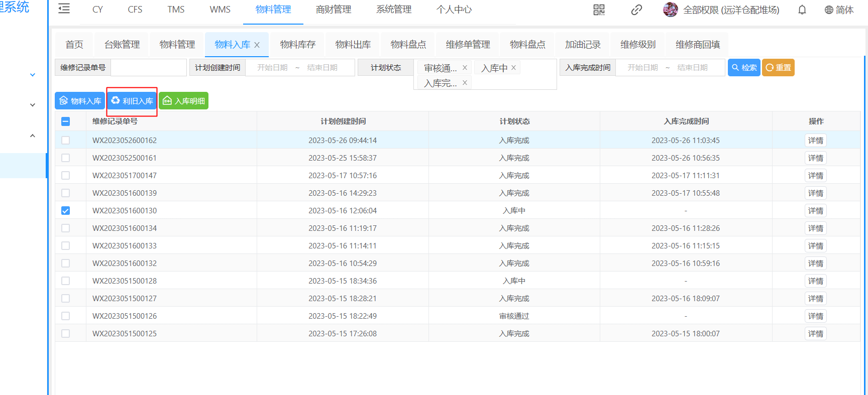The image size is (868, 395).
Task: Check the row WX2023052600162 checkbox
Action: tap(66, 141)
